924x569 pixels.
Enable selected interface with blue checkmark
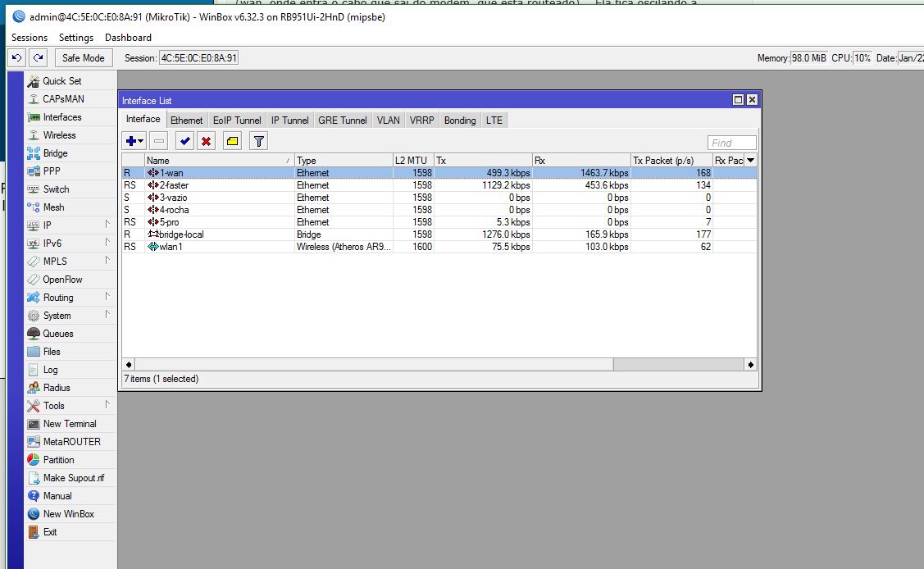click(185, 141)
